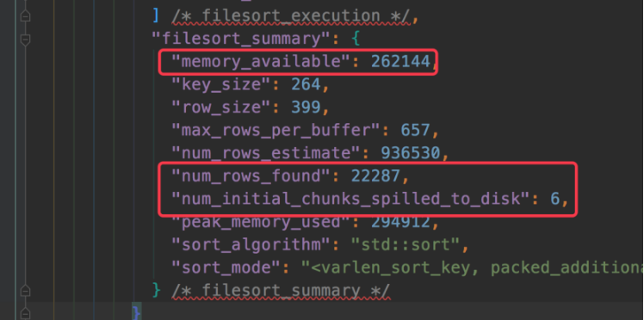Viewport: 644px width, 320px height.
Task: Click the opening brace after filesort_summary
Action: (x=356, y=39)
